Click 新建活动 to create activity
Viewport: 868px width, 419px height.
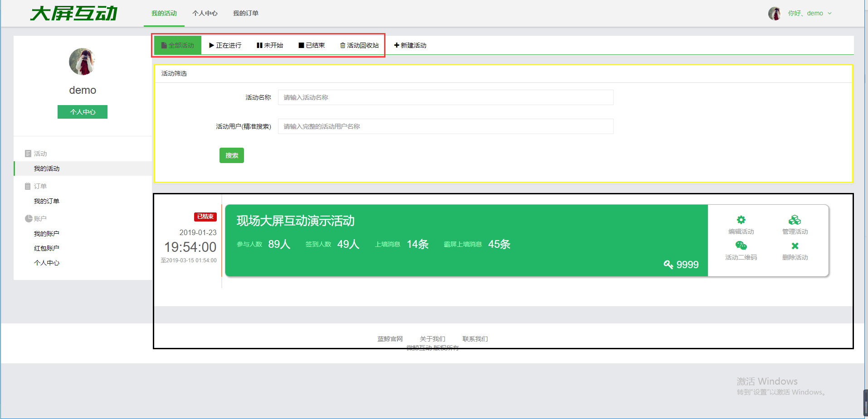(410, 45)
